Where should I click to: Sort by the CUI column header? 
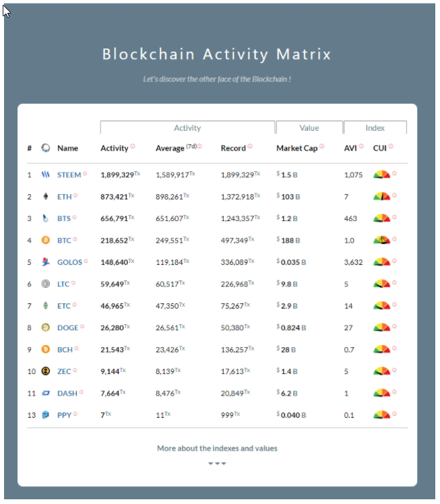click(x=379, y=148)
